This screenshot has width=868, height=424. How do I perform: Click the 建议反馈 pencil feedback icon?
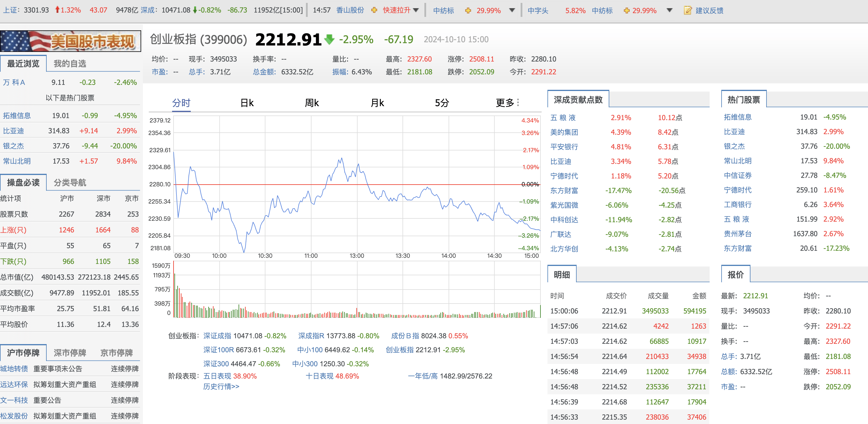687,10
